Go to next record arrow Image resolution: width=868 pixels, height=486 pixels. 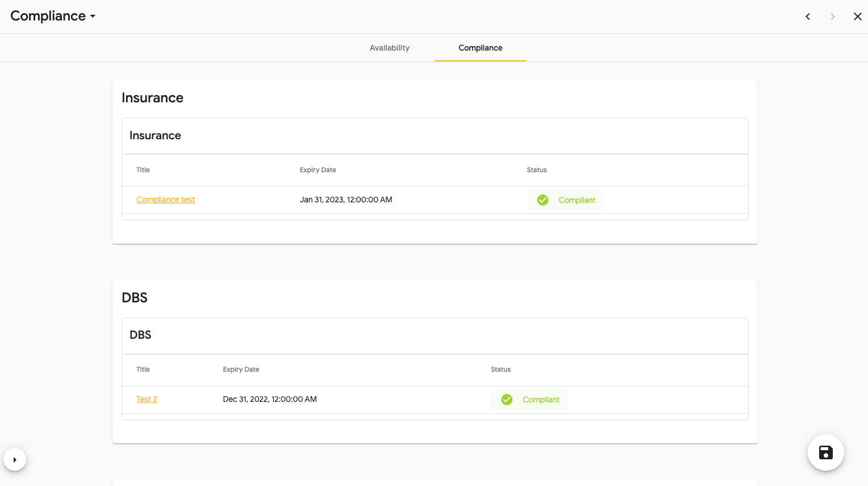point(833,16)
